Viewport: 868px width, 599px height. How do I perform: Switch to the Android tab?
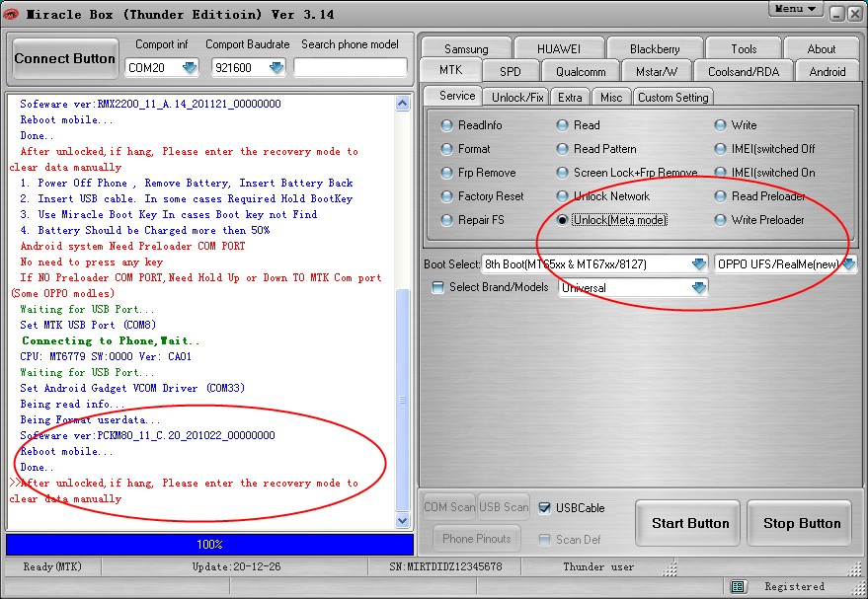(828, 71)
